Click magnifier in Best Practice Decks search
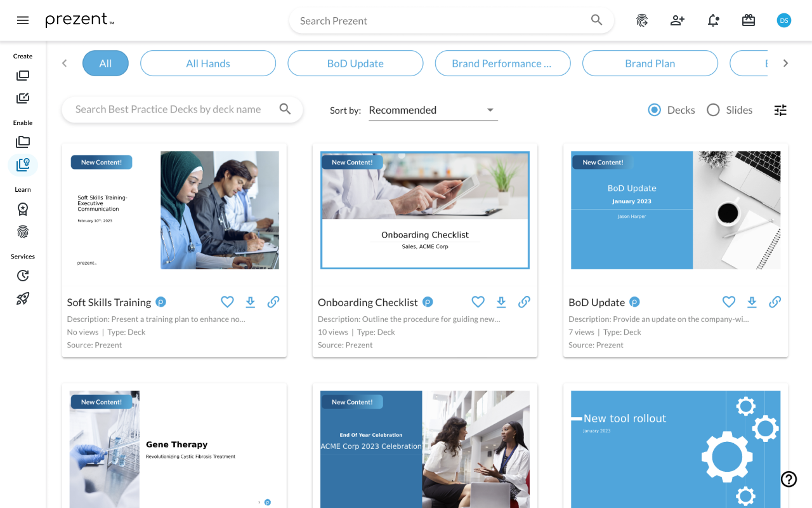812x508 pixels. click(x=285, y=109)
